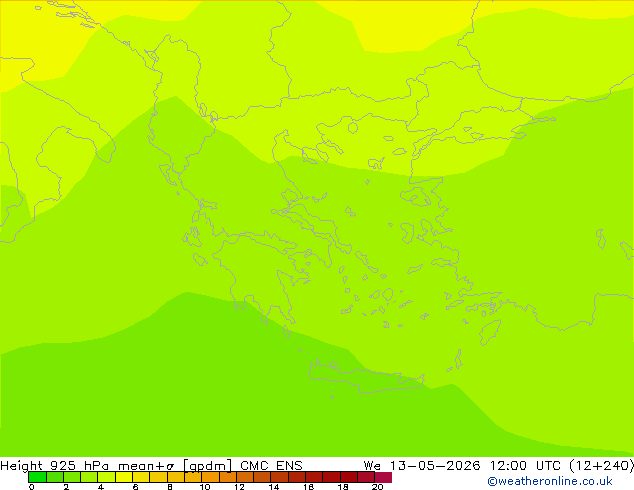Pick the legend swatch starting at tick 8
Screen dimensions: 634x490
[x=176, y=477]
